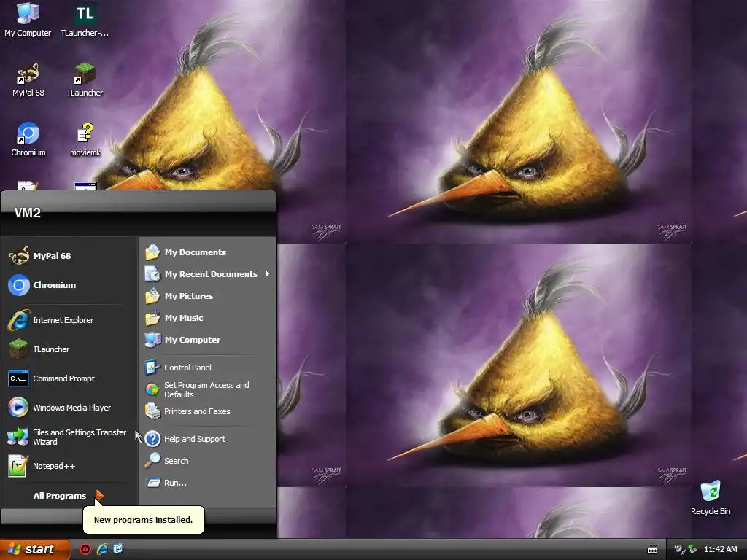Launch Chromium from the desktop shortcut

coord(28,139)
